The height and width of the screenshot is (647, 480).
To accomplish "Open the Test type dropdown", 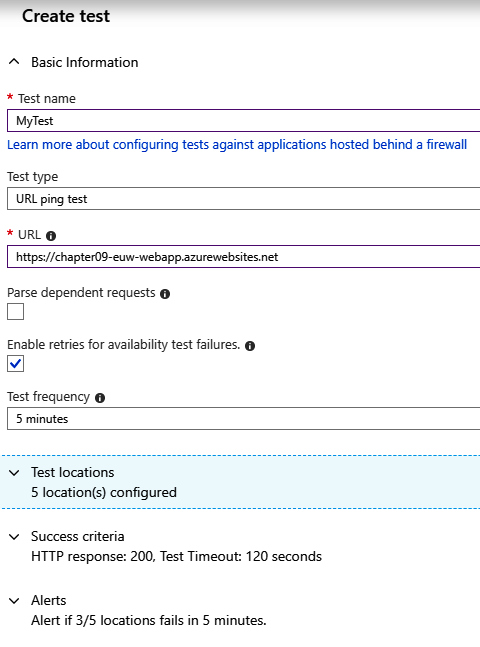I will click(244, 198).
